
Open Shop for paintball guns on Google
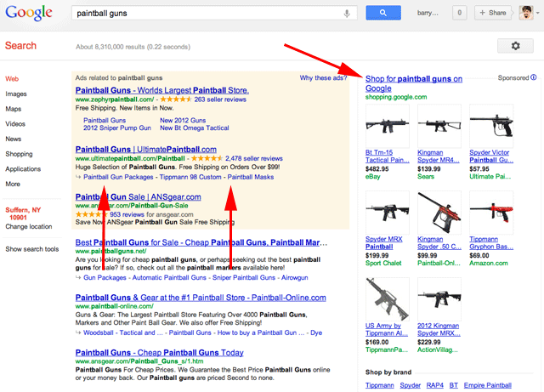coord(414,83)
